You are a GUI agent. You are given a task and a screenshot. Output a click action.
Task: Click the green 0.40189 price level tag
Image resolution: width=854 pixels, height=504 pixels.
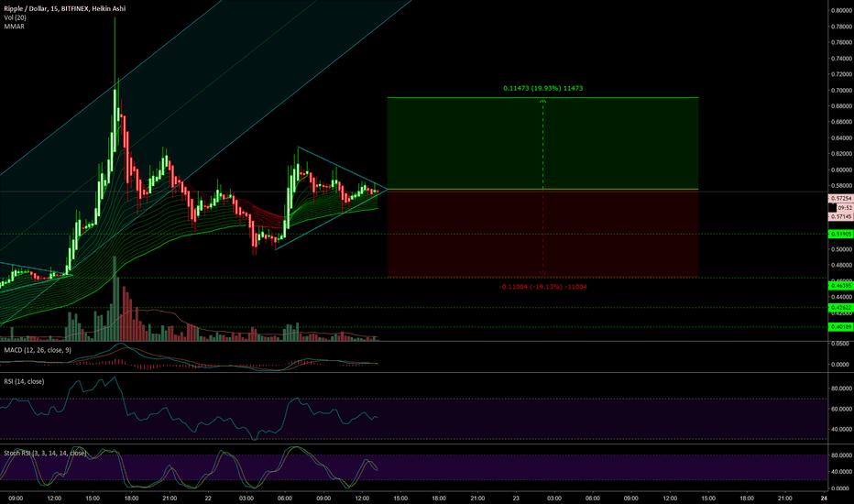click(x=840, y=327)
